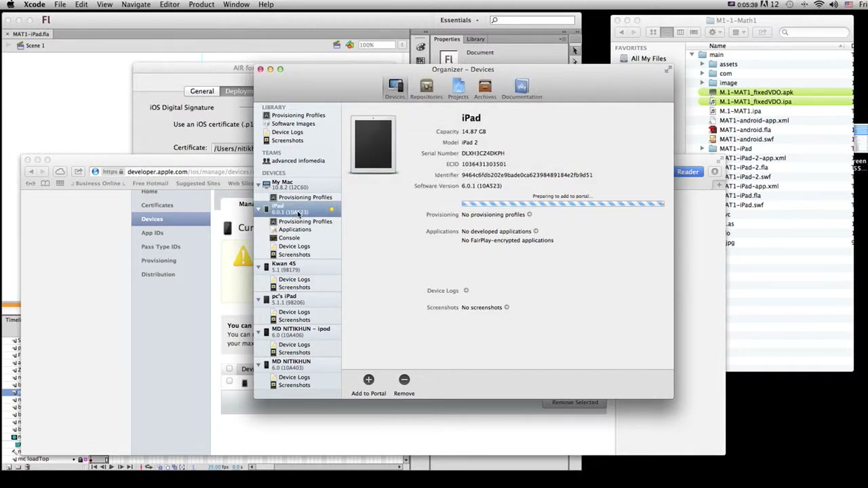Collapse the My Mac device group
Image resolution: width=868 pixels, height=488 pixels.
coord(258,184)
